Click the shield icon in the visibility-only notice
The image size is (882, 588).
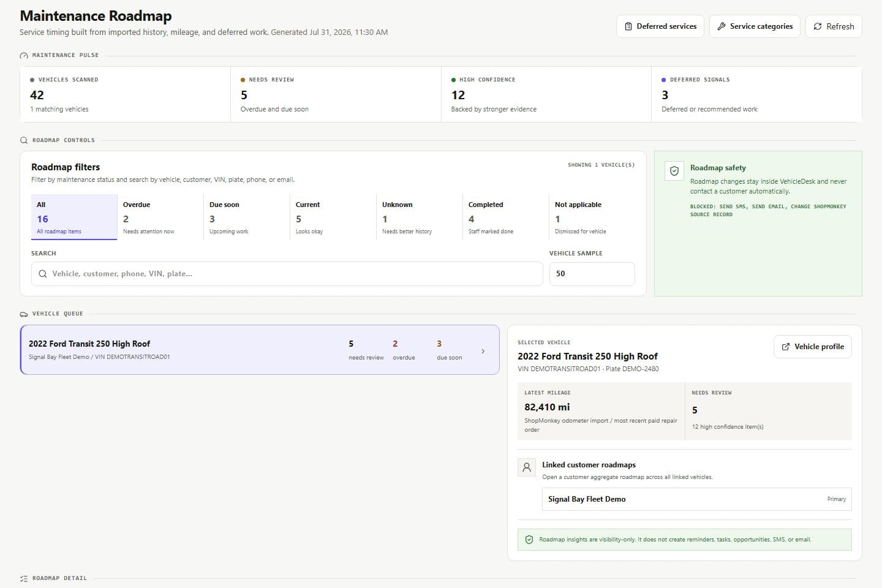529,540
